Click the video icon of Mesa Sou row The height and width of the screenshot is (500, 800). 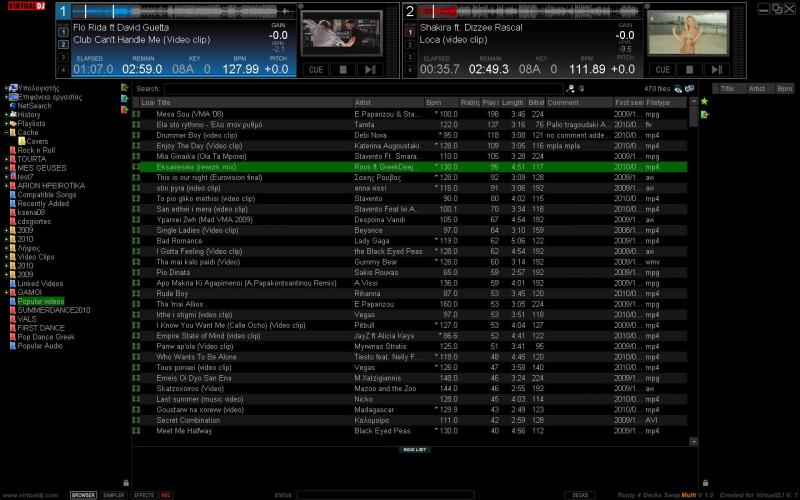point(136,114)
